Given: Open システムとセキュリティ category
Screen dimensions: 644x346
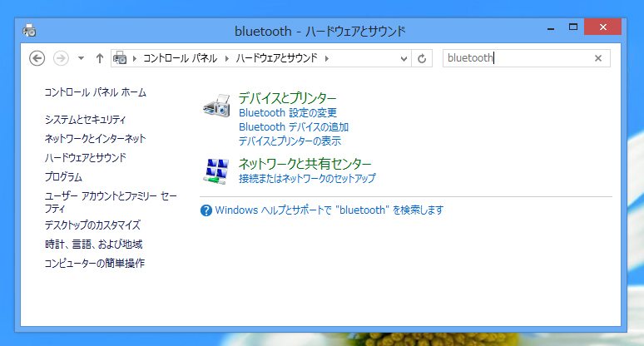Looking at the screenshot, I should [86, 120].
